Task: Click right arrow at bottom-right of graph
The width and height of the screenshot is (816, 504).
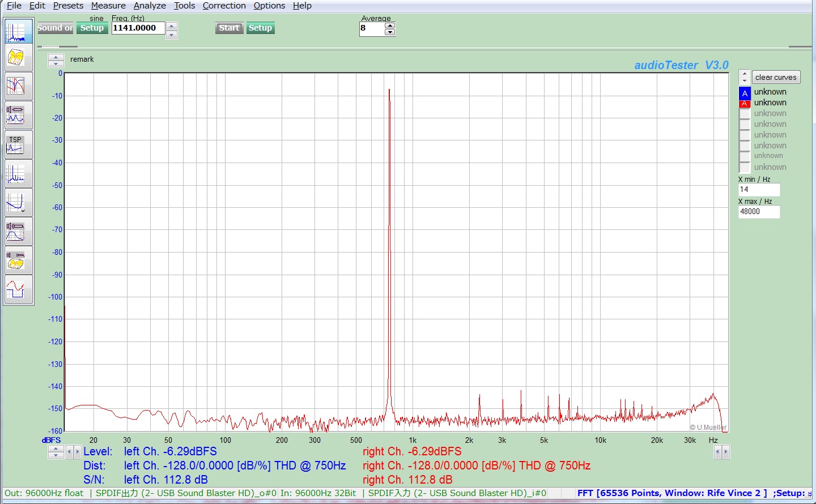Action: coord(726,452)
